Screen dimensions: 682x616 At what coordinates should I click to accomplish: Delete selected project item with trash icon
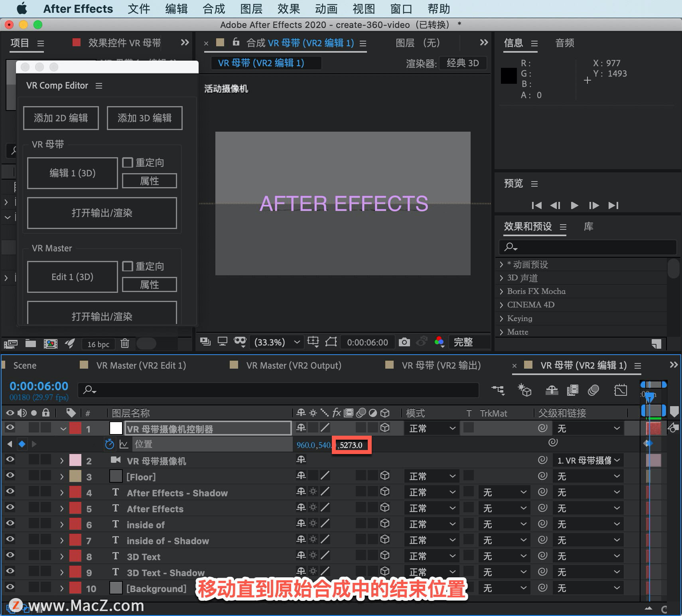click(x=125, y=343)
